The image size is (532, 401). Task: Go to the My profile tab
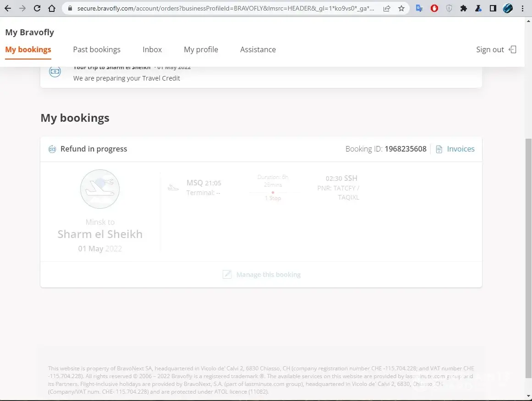pyautogui.click(x=201, y=49)
